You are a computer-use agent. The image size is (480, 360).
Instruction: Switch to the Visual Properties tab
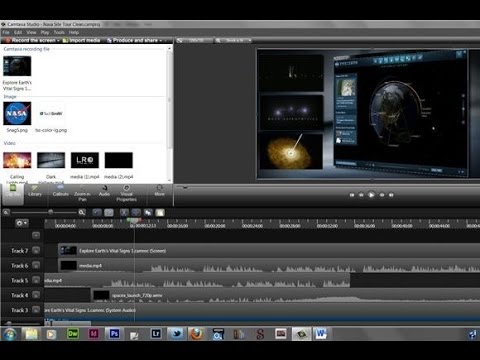point(127,193)
